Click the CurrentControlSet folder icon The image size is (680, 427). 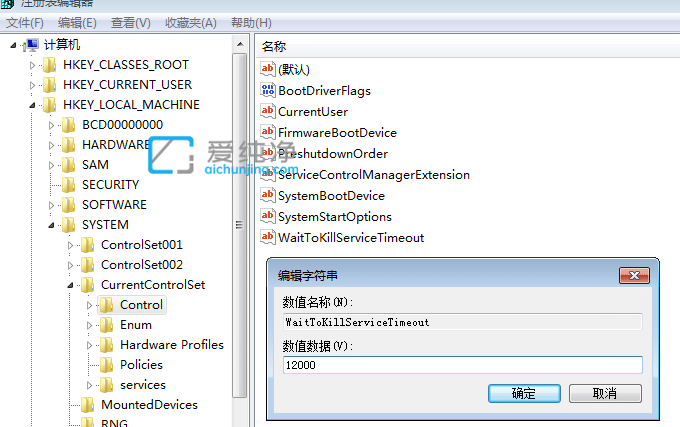click(88, 285)
